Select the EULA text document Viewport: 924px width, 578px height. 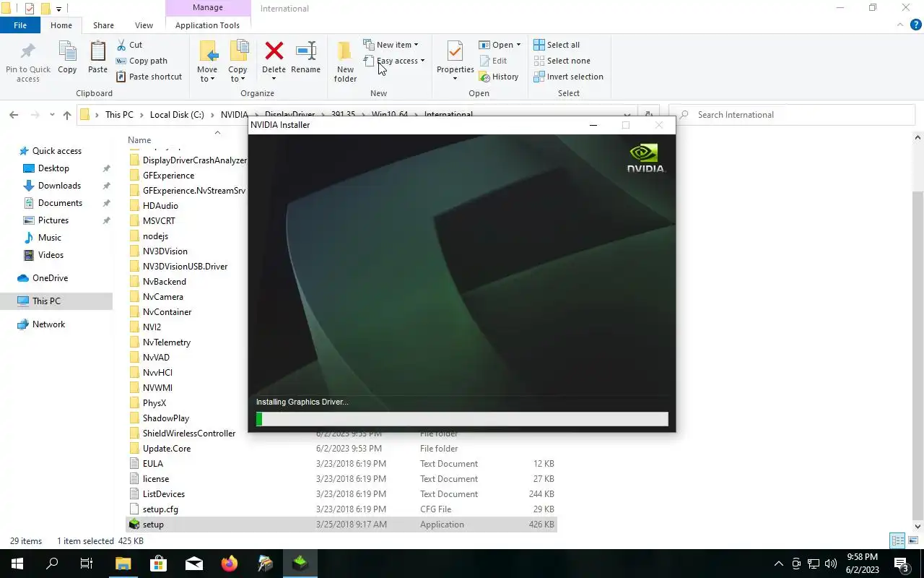click(153, 464)
